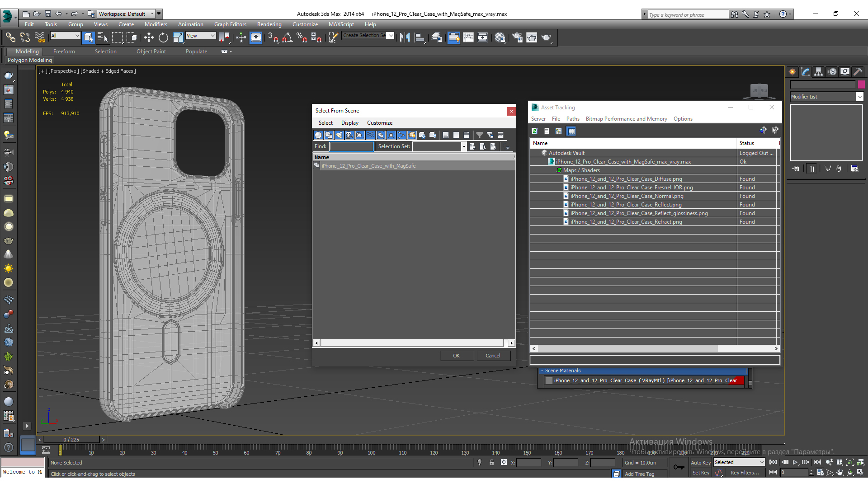Screen dimensions: 868x488
Task: Select iPhone_12_and_12_Pro_Clear_Case_Normal.png asset
Action: 627,196
